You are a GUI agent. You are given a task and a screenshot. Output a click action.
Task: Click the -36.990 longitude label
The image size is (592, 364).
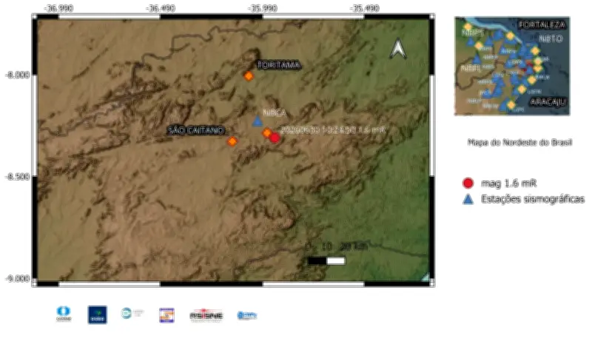click(x=58, y=8)
